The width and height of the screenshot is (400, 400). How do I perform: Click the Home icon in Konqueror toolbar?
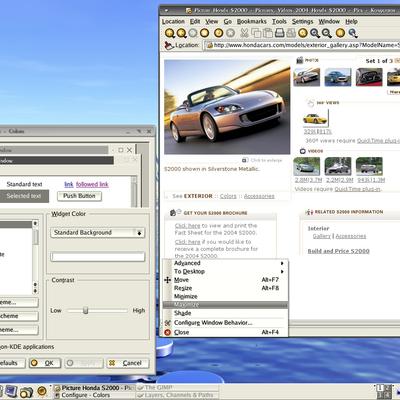(x=204, y=33)
